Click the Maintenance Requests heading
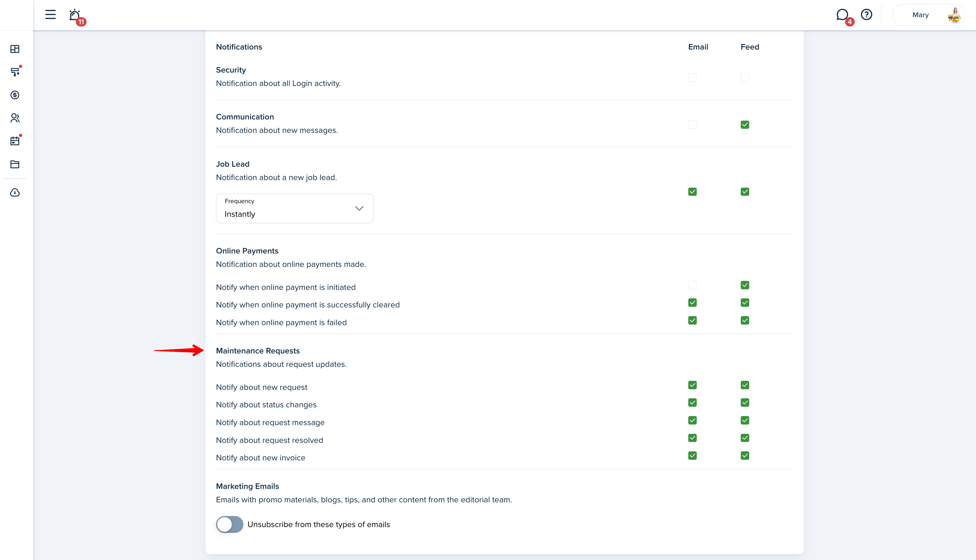Screen dimensions: 976x560 click(x=258, y=351)
